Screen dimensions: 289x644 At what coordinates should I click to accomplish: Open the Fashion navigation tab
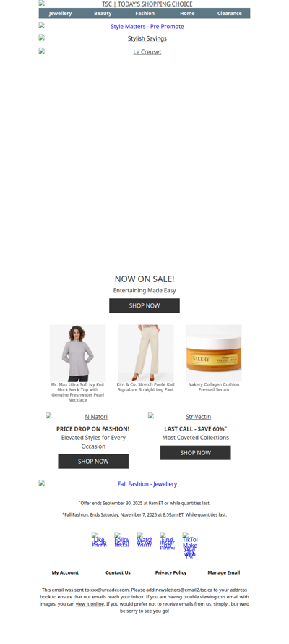[145, 13]
